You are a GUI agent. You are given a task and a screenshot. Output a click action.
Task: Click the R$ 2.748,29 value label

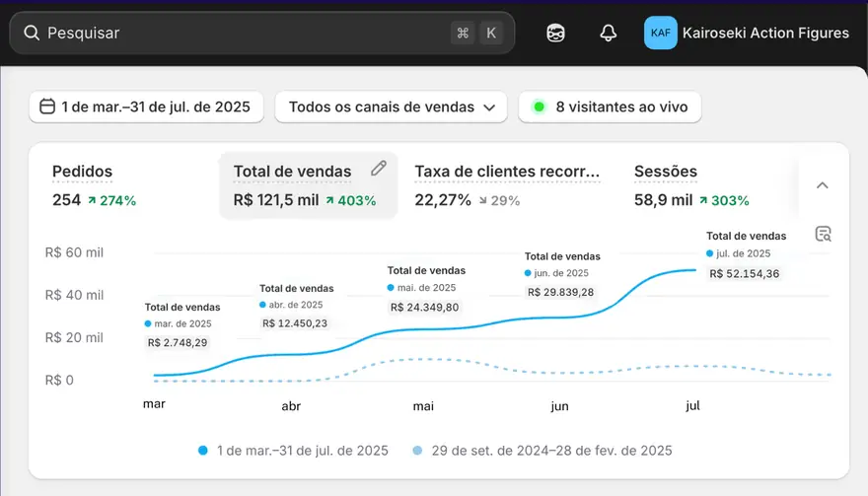[178, 342]
